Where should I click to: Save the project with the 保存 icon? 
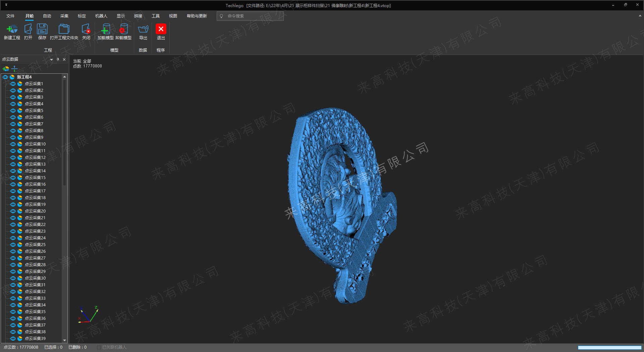[42, 30]
